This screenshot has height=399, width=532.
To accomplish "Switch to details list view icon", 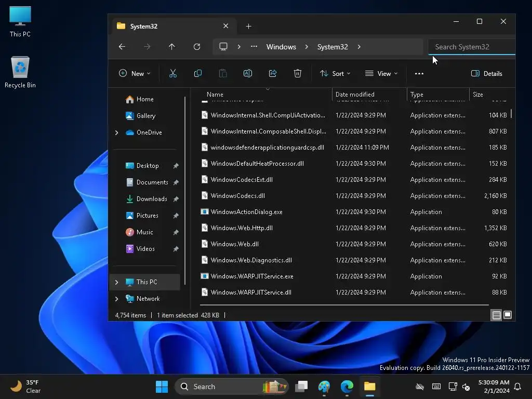I will (x=496, y=315).
